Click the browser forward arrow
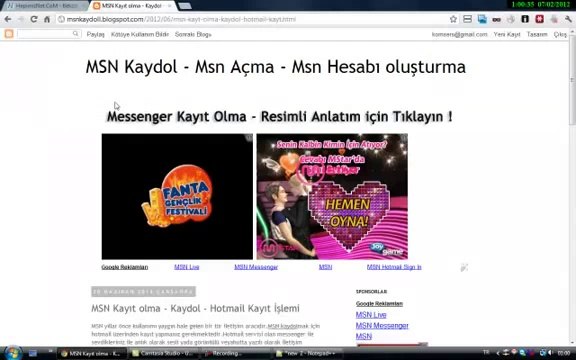The height and width of the screenshot is (360, 576). [21, 19]
